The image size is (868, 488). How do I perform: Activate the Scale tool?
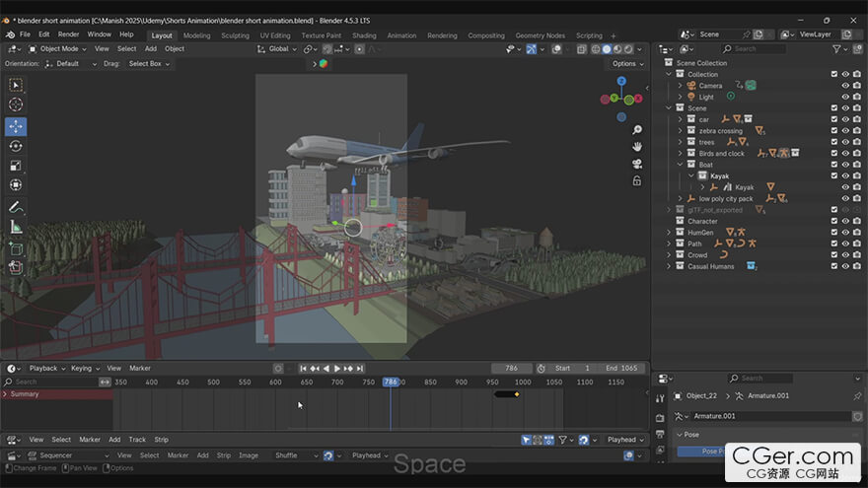click(16, 166)
